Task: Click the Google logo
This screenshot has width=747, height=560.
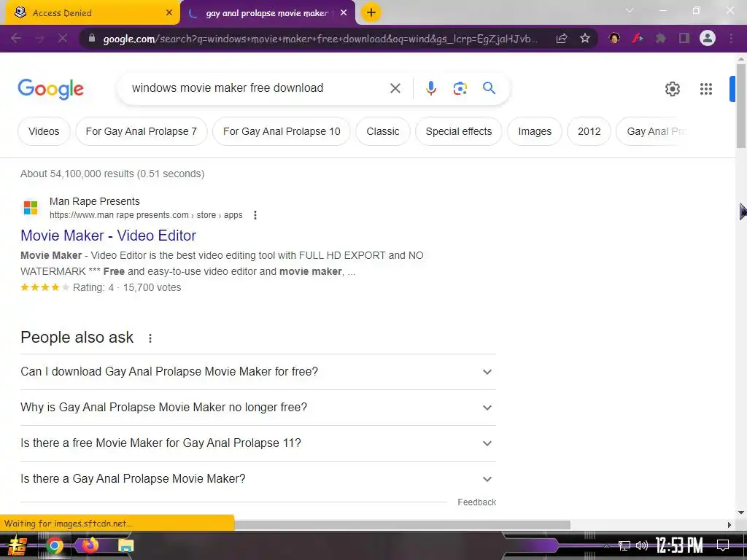Action: [50, 89]
